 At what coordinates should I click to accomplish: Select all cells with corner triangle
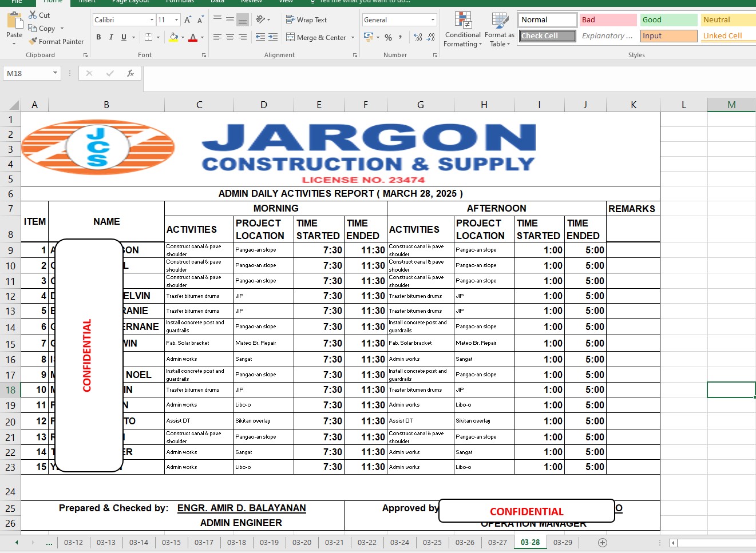(14, 105)
